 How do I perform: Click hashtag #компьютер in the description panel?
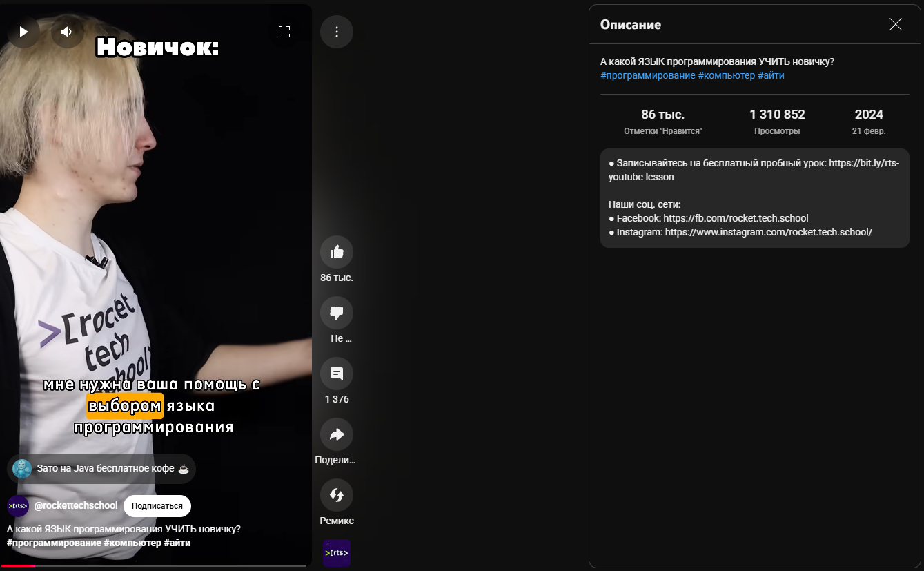tap(727, 75)
